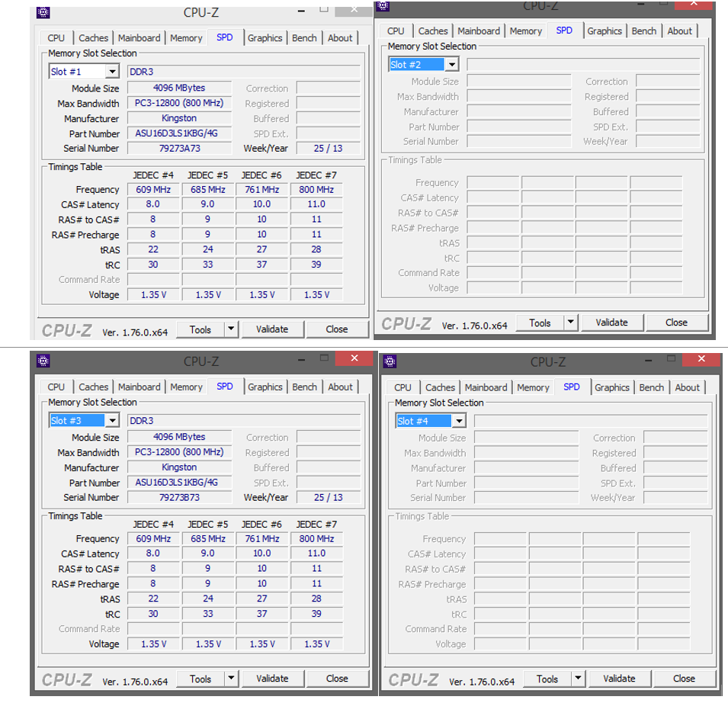The height and width of the screenshot is (703, 728).
Task: Open the Graphics tab in the Slot #2 window
Action: (x=605, y=31)
